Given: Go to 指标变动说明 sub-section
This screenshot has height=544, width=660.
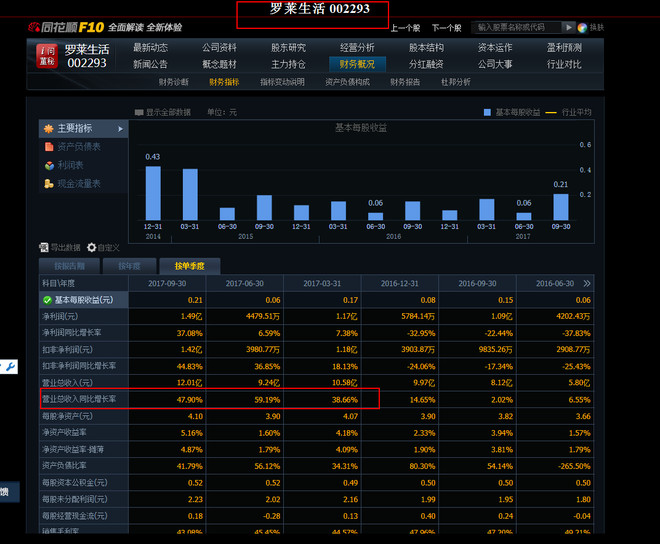Looking at the screenshot, I should [x=282, y=82].
